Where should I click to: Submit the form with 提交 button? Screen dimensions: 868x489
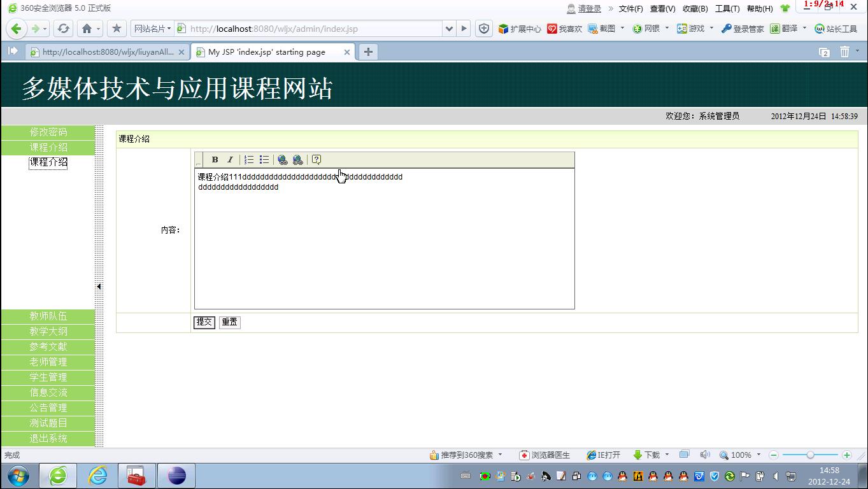(204, 322)
